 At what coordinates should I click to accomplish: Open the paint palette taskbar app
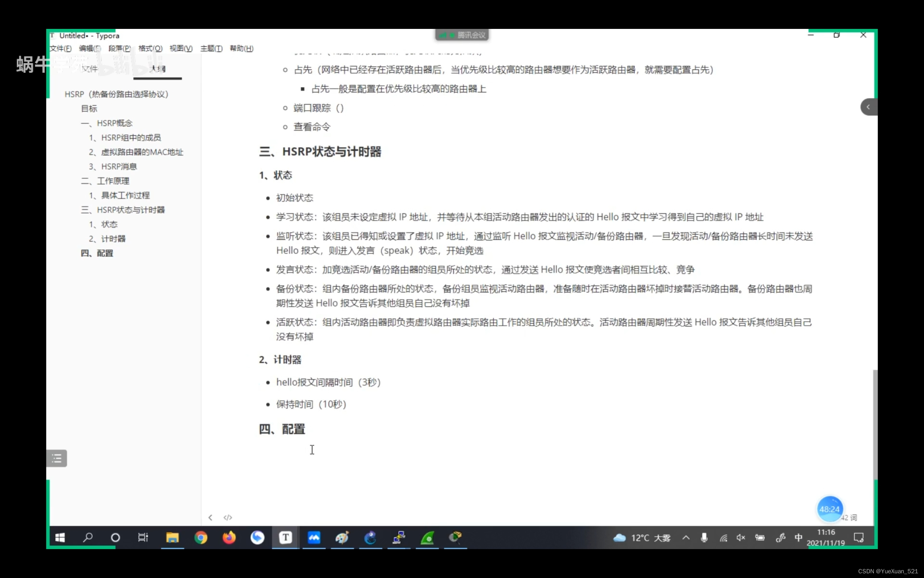coord(342,538)
